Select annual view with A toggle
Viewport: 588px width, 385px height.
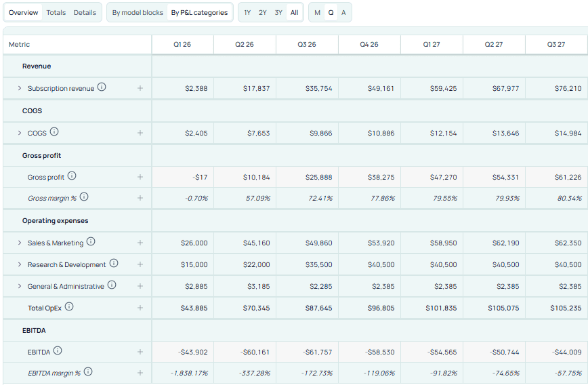343,12
